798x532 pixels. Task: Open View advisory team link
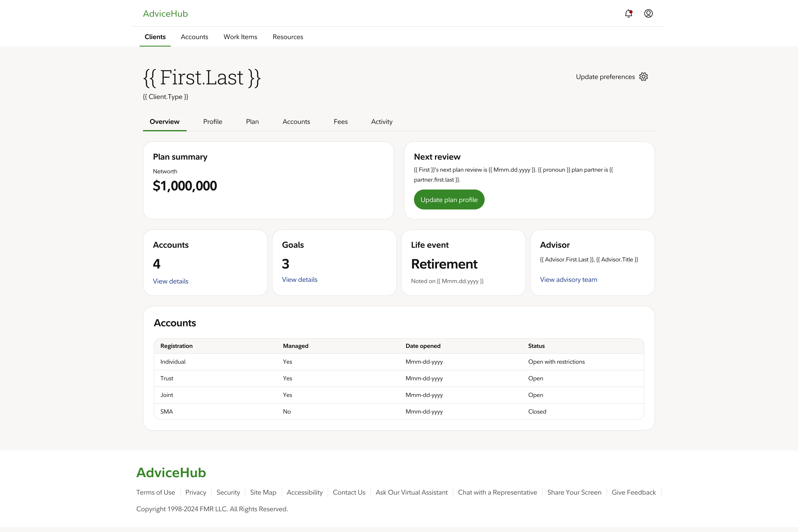(569, 280)
